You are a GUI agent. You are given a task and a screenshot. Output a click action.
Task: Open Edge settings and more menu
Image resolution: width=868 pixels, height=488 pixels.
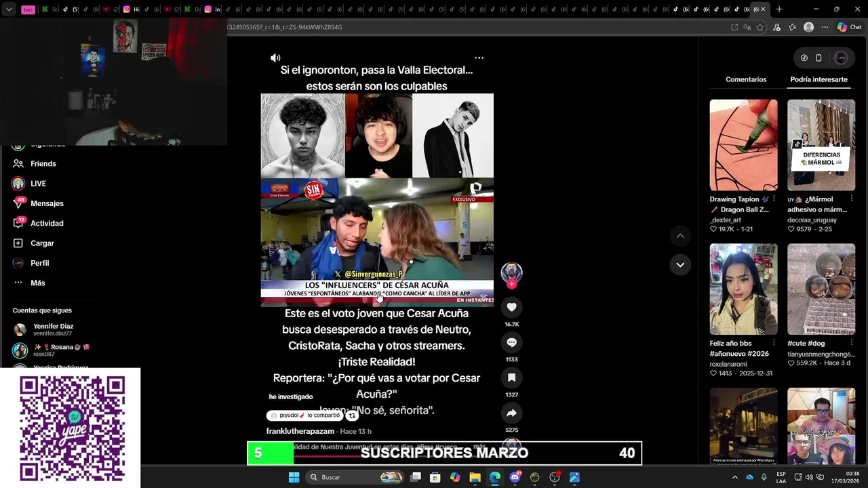[825, 27]
